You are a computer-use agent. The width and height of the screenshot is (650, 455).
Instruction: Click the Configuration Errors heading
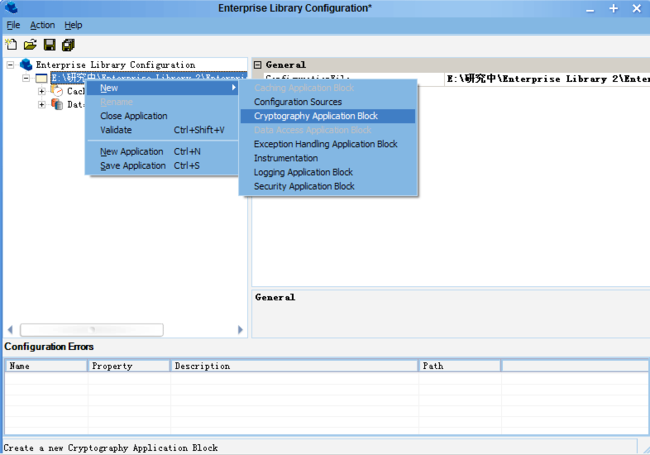click(x=49, y=346)
